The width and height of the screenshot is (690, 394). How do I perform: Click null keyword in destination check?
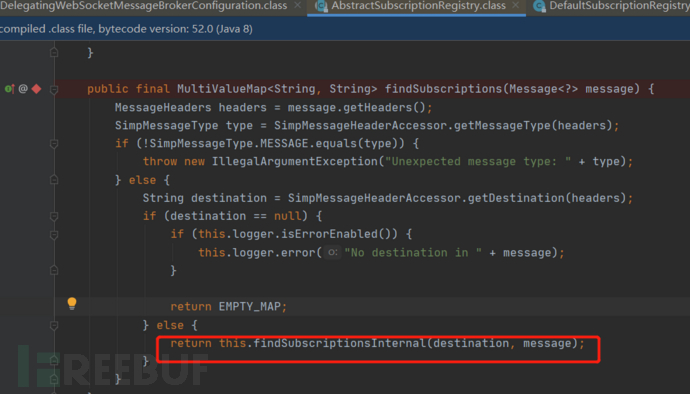pos(288,216)
